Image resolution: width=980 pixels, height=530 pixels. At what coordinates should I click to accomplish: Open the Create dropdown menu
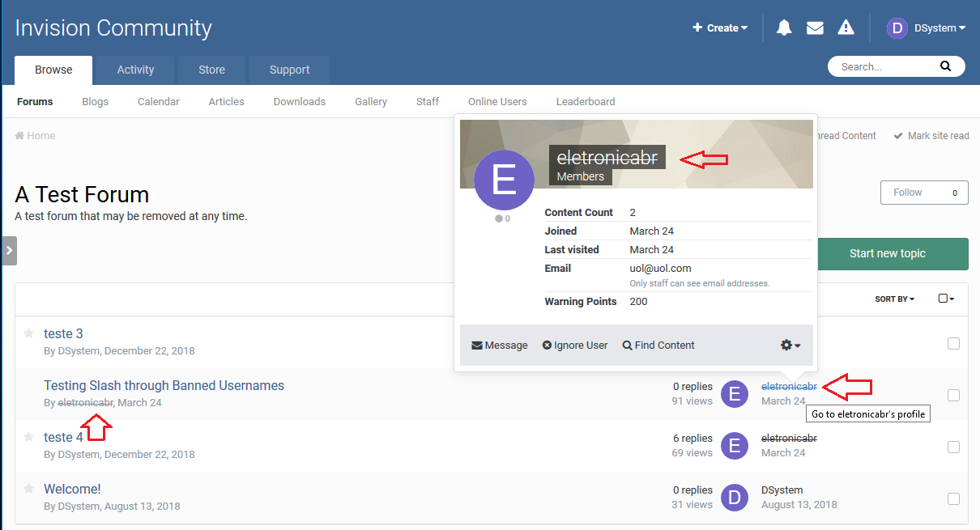pos(720,28)
